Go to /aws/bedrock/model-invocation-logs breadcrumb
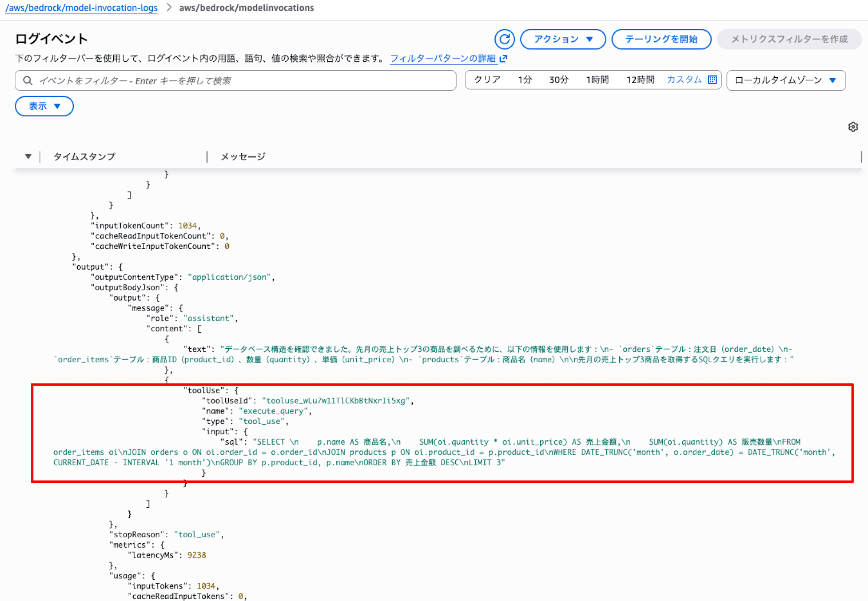Viewport: 868px width, 601px height. [x=81, y=8]
